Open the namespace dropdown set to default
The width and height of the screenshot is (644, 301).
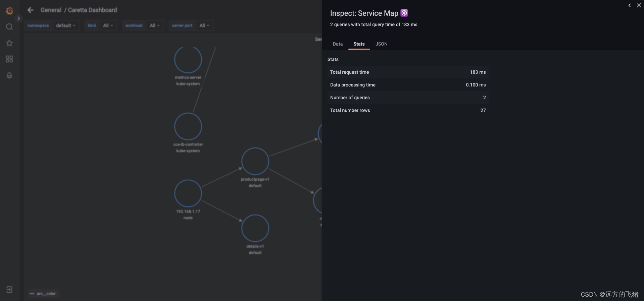[66, 25]
